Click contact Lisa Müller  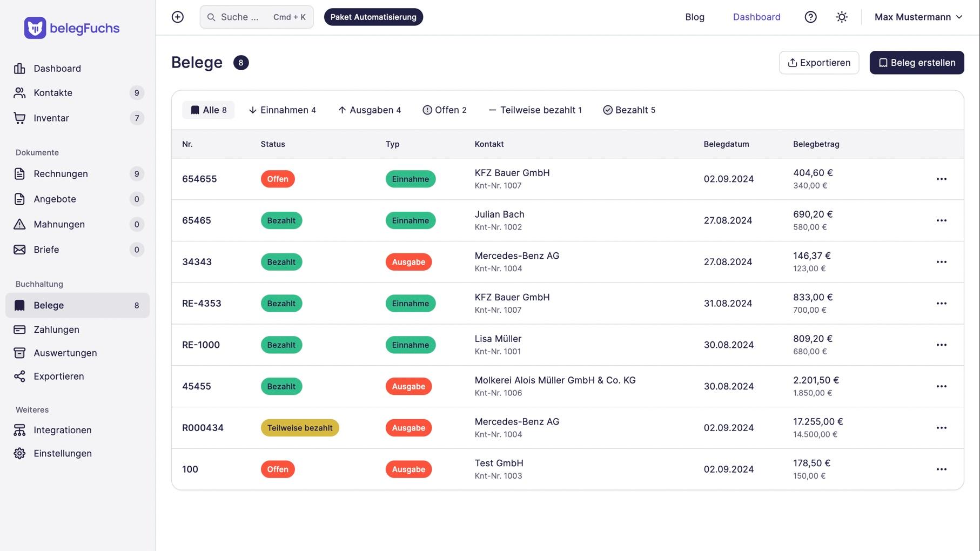pos(498,339)
